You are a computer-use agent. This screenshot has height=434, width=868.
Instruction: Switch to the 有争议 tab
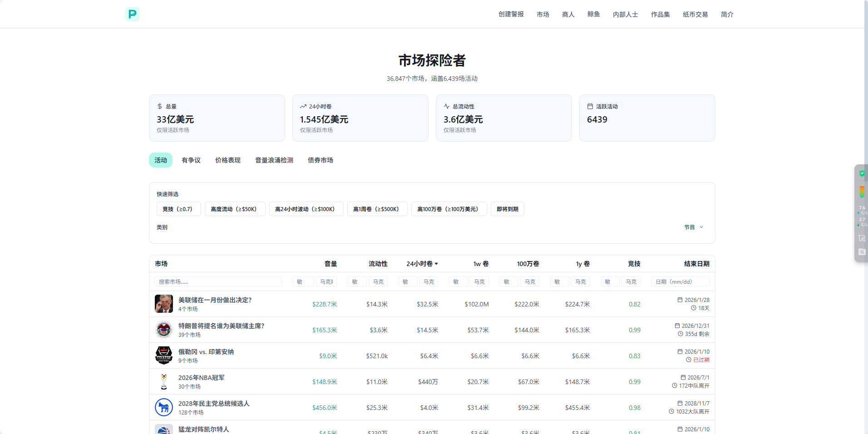click(x=191, y=160)
